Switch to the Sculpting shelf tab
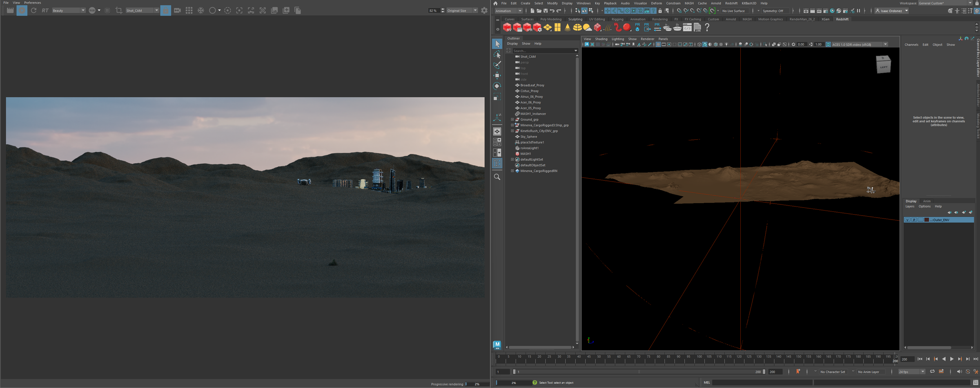Viewport: 980px width, 388px height. [575, 19]
